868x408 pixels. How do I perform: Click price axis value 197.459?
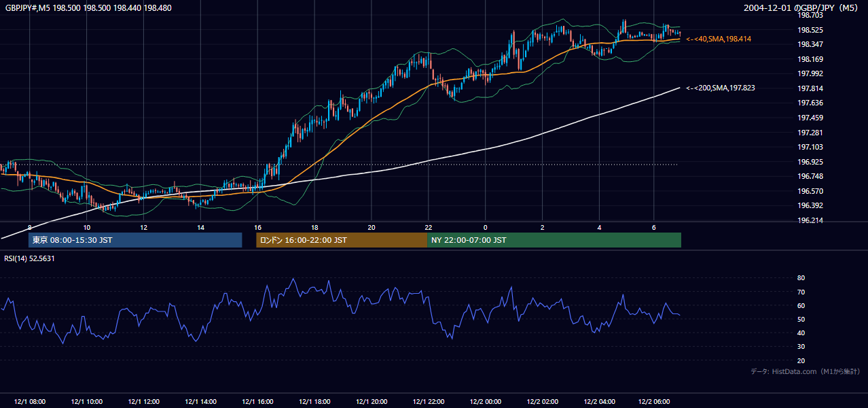810,118
